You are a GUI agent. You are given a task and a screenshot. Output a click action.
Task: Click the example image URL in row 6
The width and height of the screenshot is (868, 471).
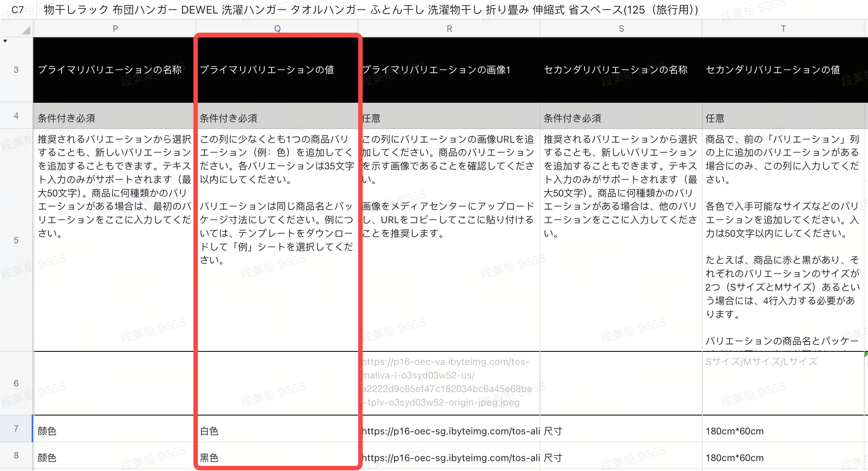tap(449, 383)
